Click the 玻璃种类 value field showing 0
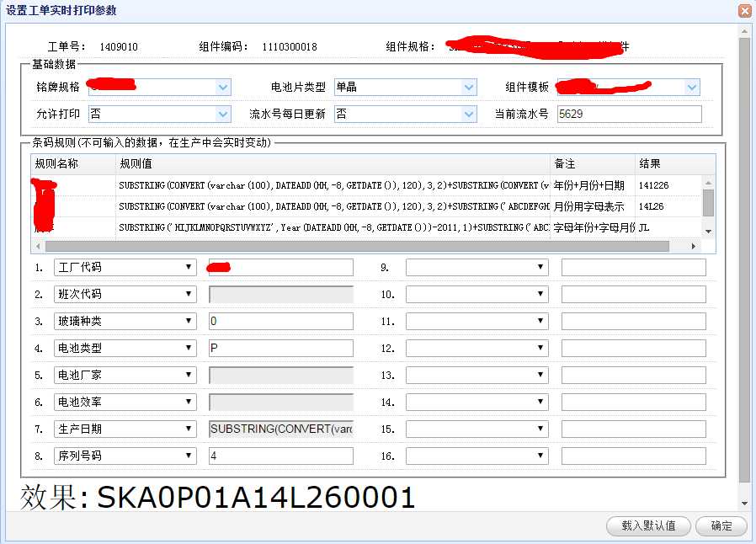Viewport: 756px width, 544px height. (280, 321)
